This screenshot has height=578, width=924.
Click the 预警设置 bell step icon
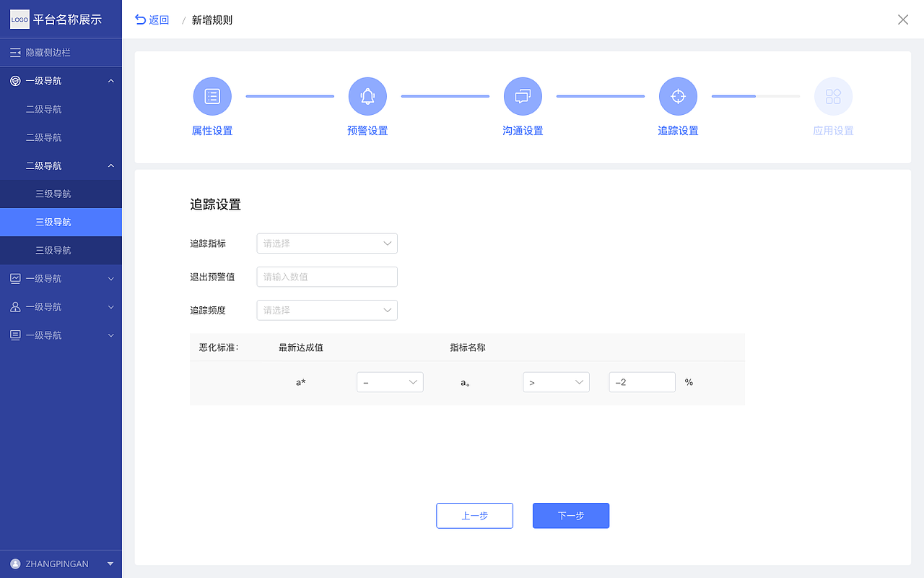click(367, 95)
